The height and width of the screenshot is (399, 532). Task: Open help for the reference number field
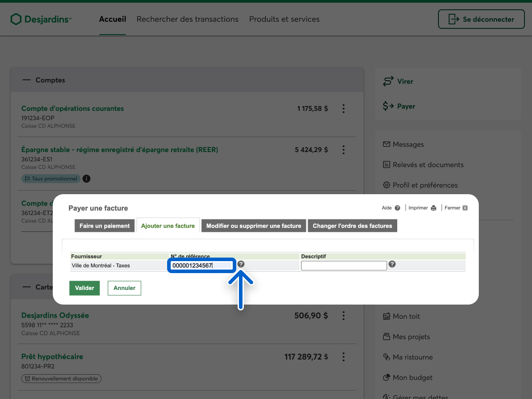point(241,264)
